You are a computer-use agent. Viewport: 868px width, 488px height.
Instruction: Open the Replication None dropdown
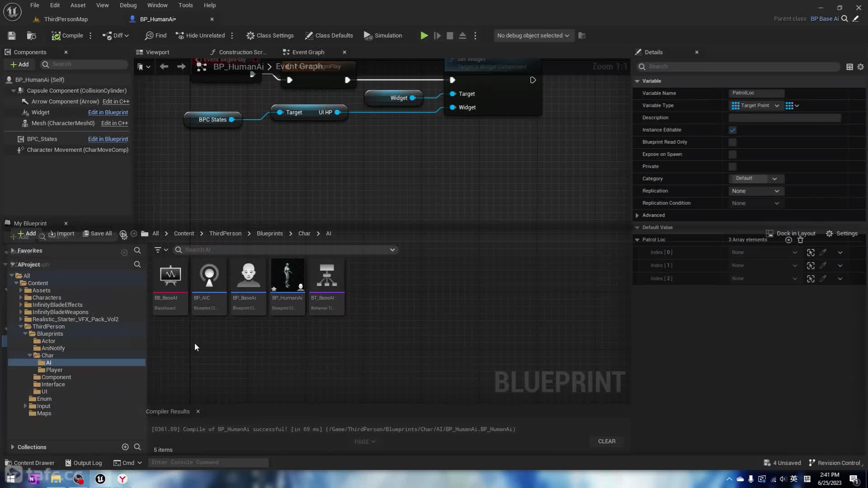[x=755, y=191]
